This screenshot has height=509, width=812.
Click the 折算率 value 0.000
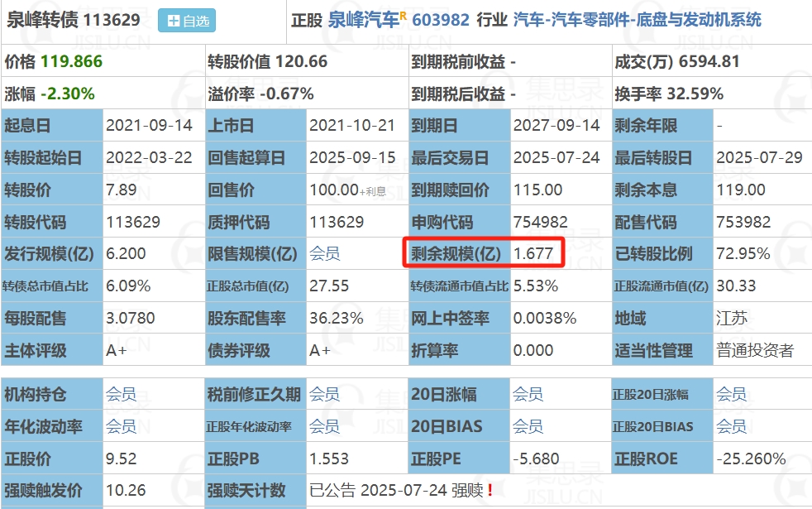[533, 350]
